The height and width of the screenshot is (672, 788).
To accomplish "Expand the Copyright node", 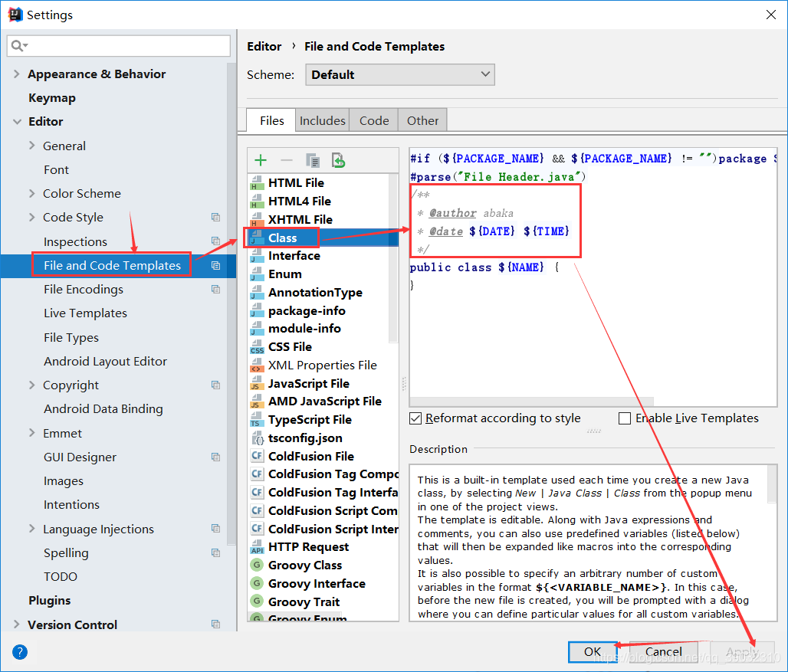I will (32, 385).
